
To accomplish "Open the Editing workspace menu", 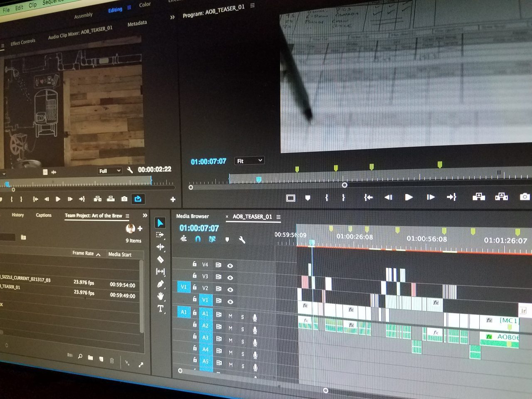I will (x=129, y=7).
